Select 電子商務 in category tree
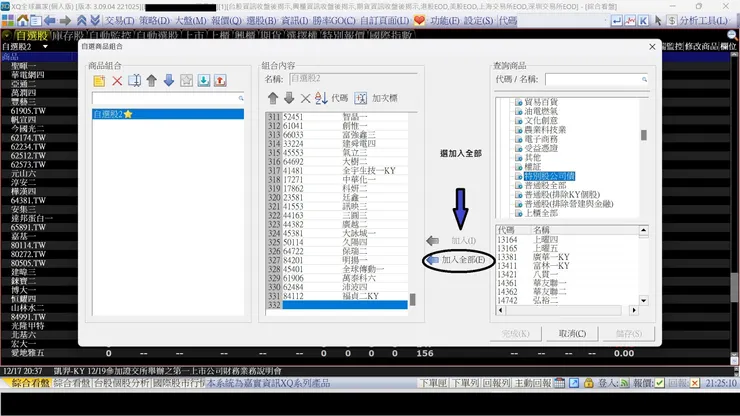740x416 pixels. (541, 139)
